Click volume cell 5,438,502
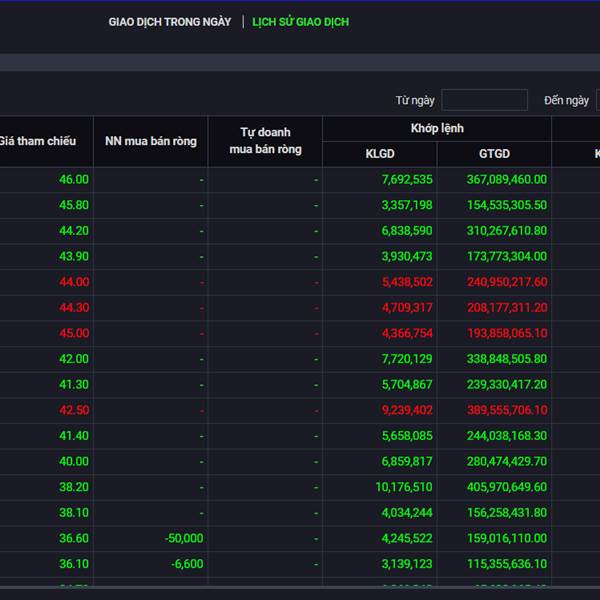 tap(407, 282)
